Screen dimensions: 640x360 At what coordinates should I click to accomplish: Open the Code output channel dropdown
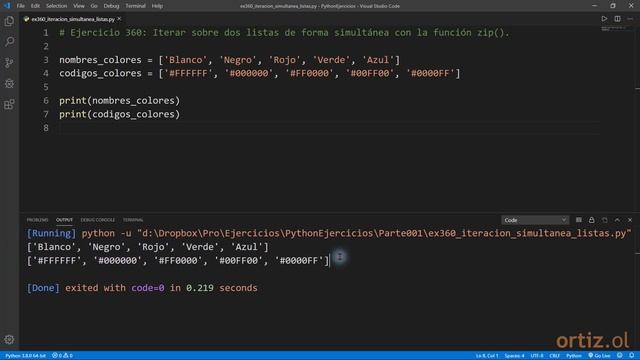pyautogui.click(x=535, y=220)
